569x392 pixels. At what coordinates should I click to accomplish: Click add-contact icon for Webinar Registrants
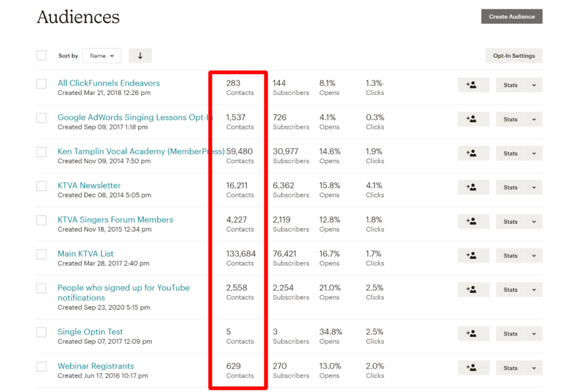[x=473, y=368]
